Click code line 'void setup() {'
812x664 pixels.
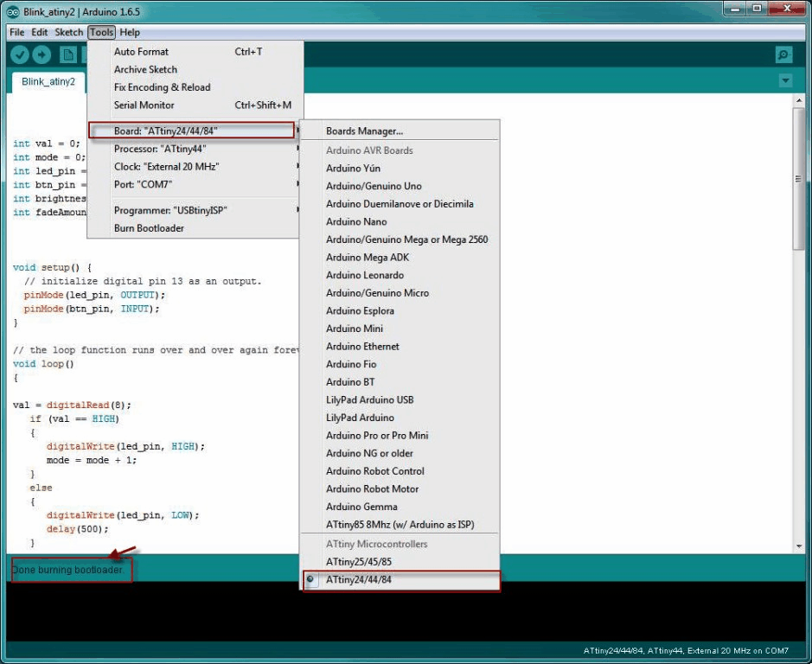point(52,267)
